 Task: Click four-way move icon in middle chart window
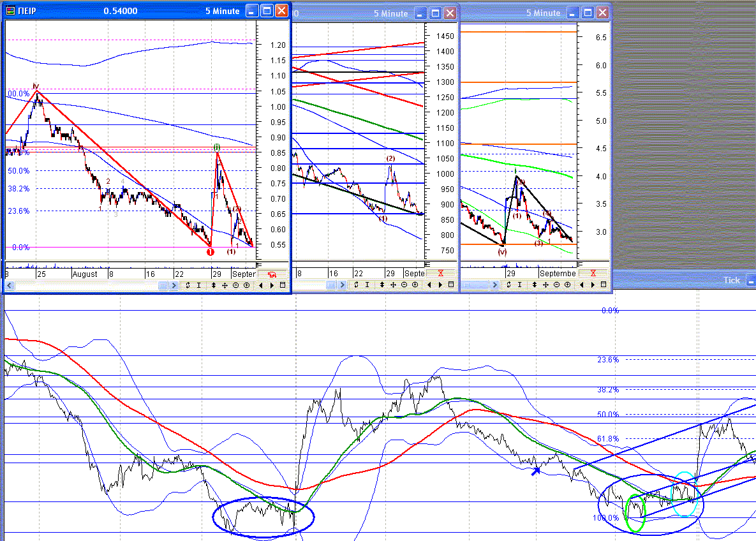tap(393, 285)
